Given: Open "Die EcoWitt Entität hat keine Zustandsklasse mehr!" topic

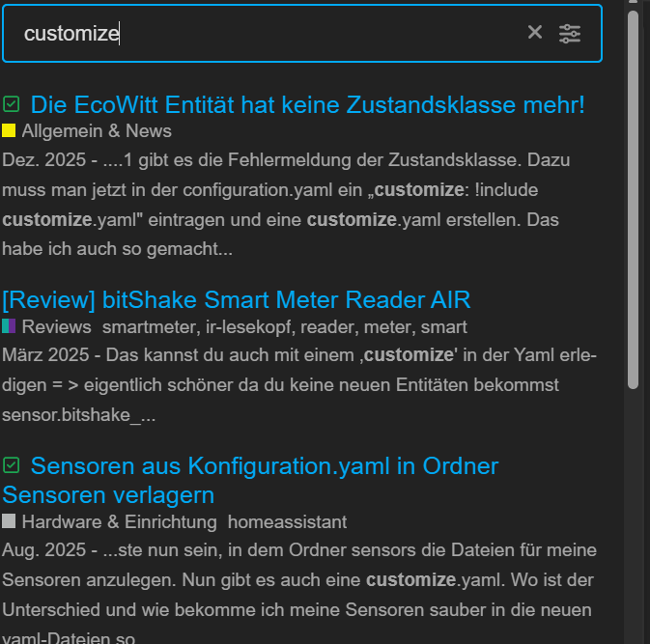Looking at the screenshot, I should pos(307,104).
